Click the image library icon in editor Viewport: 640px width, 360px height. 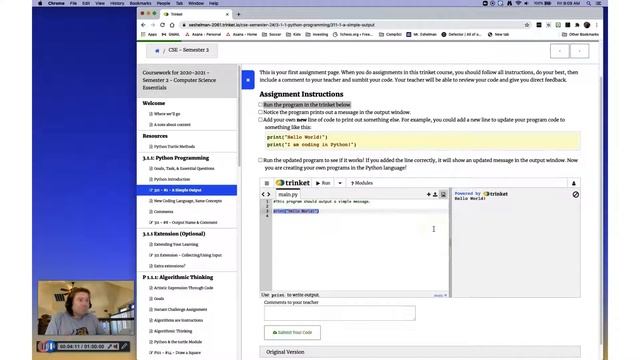[443, 194]
